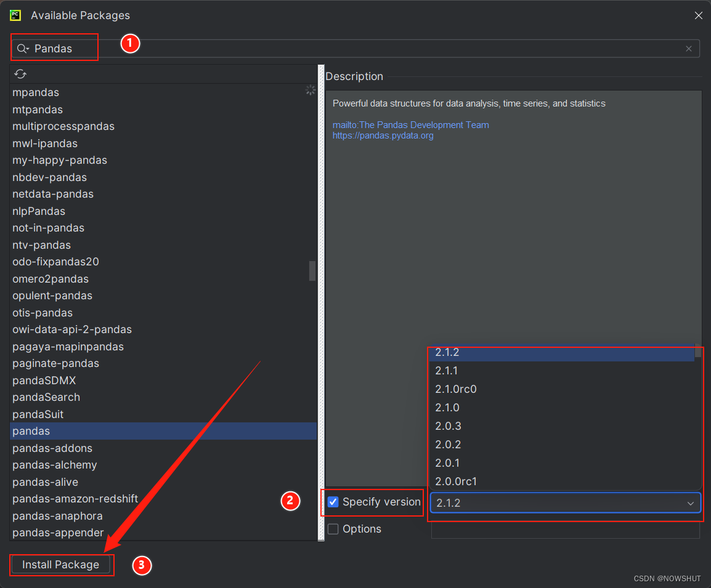Open the version combo box showing 2.1.2
The height and width of the screenshot is (588, 711).
click(x=565, y=503)
